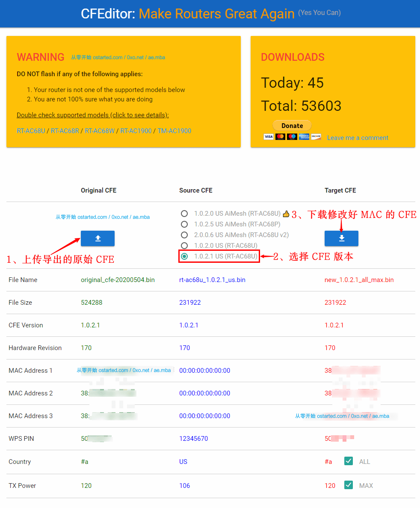
Task: Click source country value US
Action: coord(183,462)
